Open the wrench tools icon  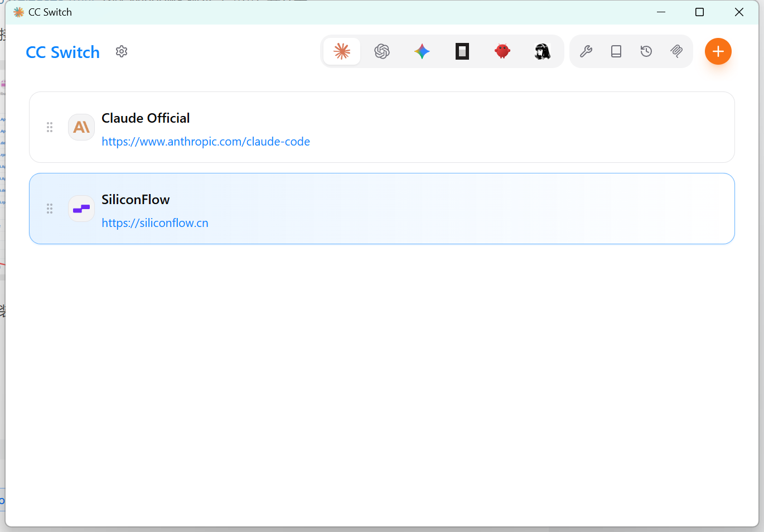coord(586,51)
